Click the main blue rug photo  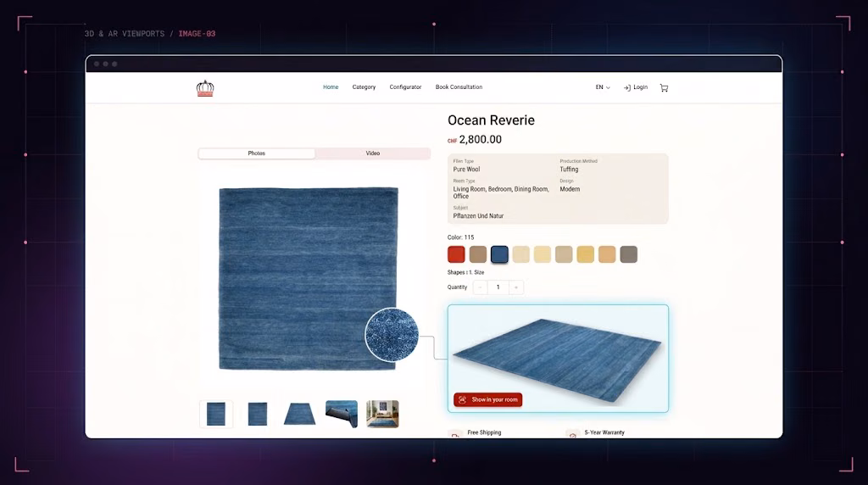pyautogui.click(x=309, y=278)
